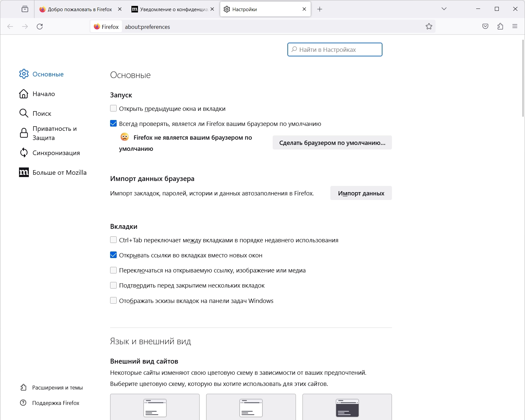This screenshot has height=420, width=525.
Task: Click Сделать браузером по умолчанию button
Action: coord(332,143)
